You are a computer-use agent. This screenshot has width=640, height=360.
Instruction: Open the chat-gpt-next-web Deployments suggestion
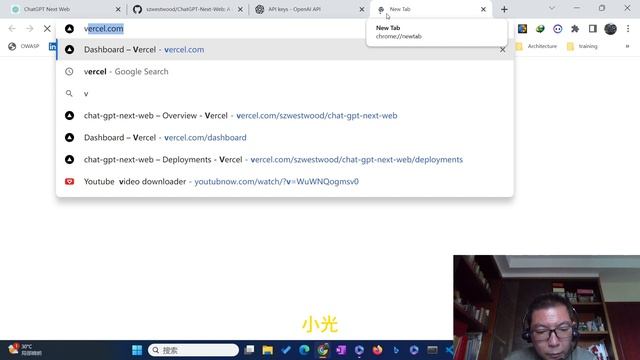pyautogui.click(x=285, y=160)
